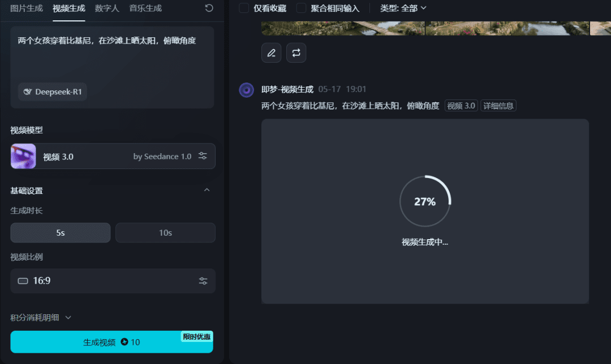
Task: Click the regenerate loop icon button
Action: [x=296, y=53]
